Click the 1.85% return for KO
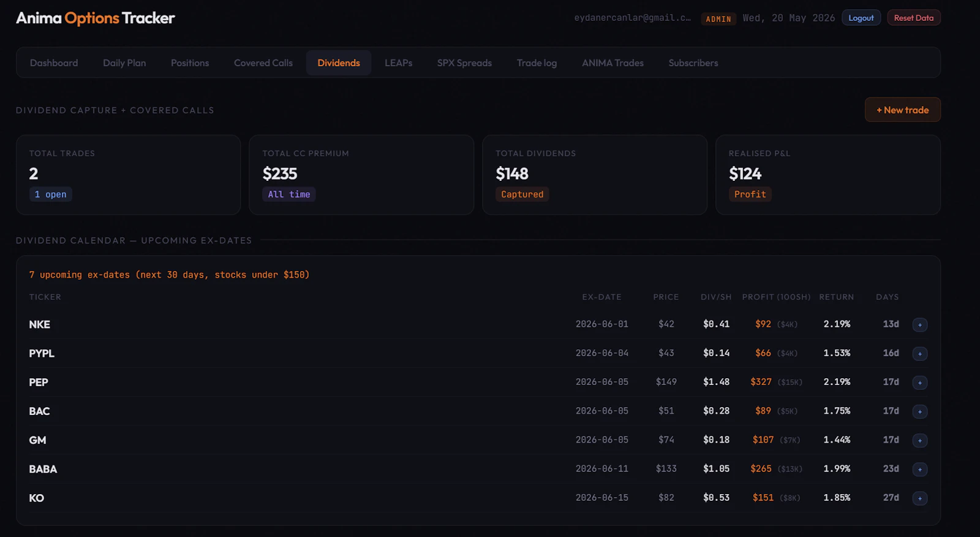Image resolution: width=980 pixels, height=537 pixels. (x=837, y=498)
